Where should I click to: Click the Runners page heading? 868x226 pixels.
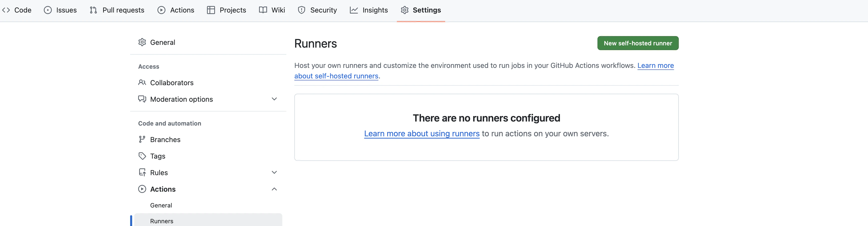[315, 44]
